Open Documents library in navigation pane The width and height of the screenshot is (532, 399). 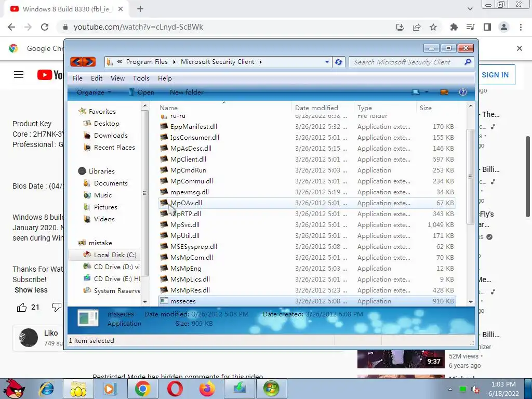(111, 183)
